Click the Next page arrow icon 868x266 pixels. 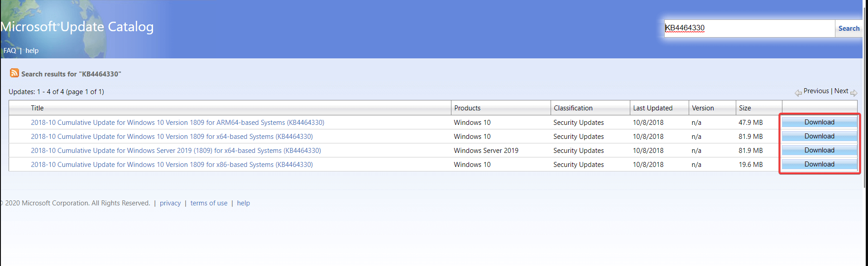(854, 93)
